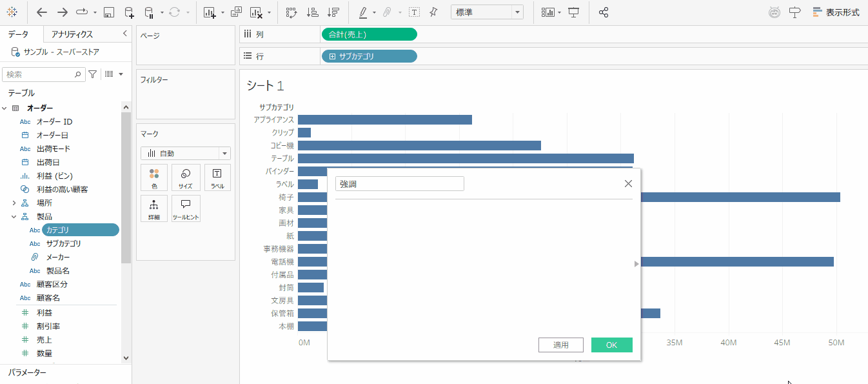This screenshot has height=384, width=868.
Task: Click the Duplicate worksheet icon
Action: (x=236, y=12)
